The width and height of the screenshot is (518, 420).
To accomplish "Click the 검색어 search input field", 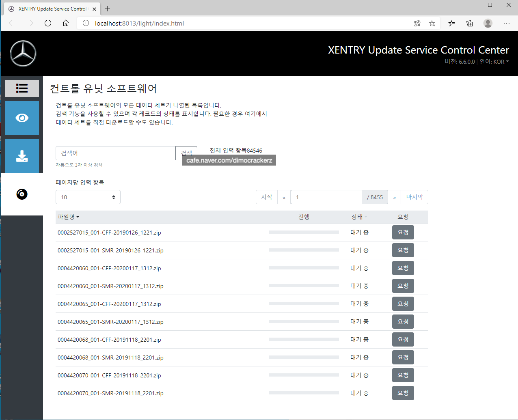I will (116, 153).
